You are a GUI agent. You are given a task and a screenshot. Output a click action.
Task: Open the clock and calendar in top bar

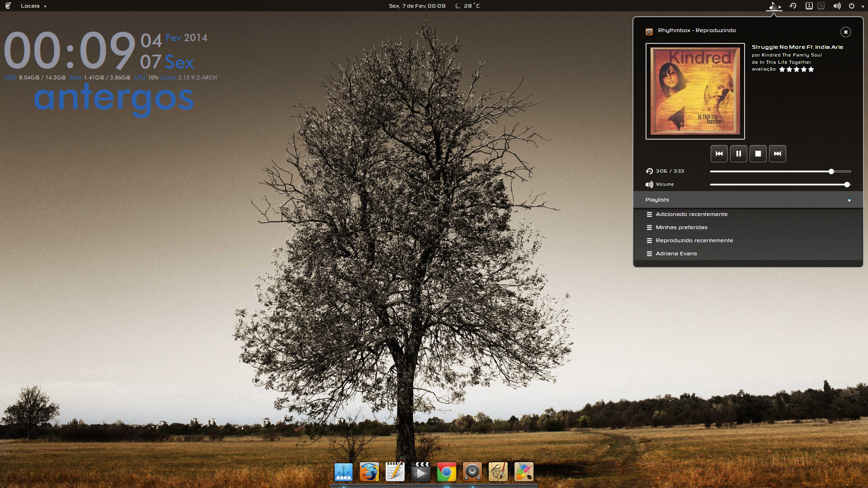pos(417,6)
